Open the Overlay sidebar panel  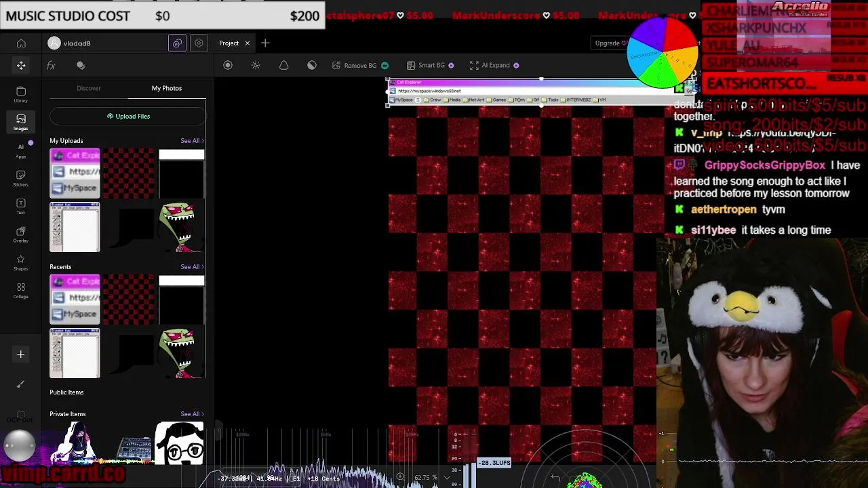[21, 235]
